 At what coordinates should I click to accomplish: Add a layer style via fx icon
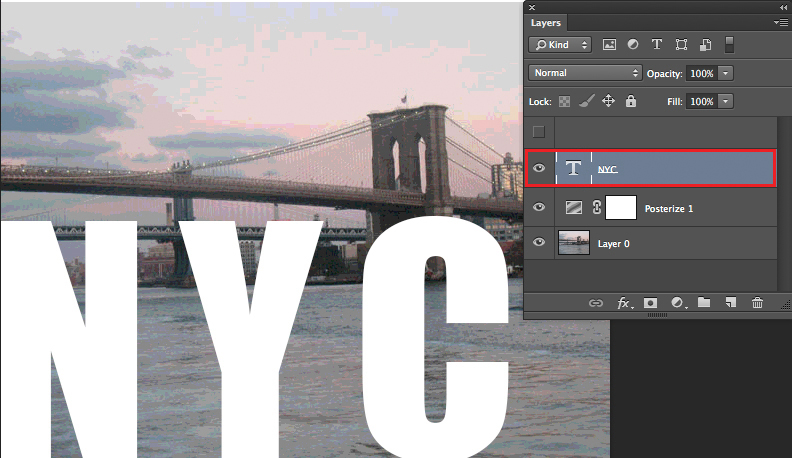pyautogui.click(x=625, y=303)
